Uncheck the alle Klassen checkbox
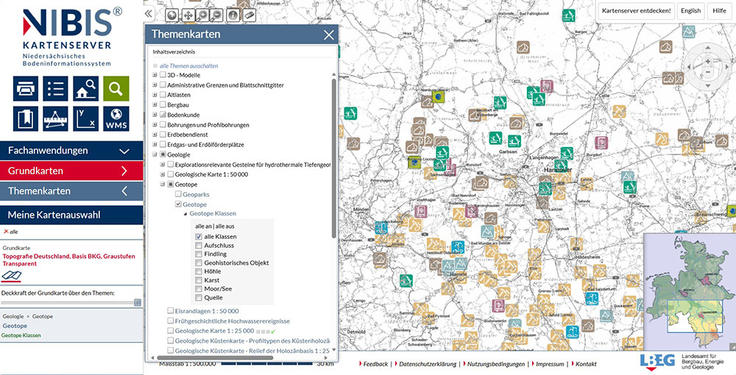This screenshot has width=736, height=375. click(199, 237)
